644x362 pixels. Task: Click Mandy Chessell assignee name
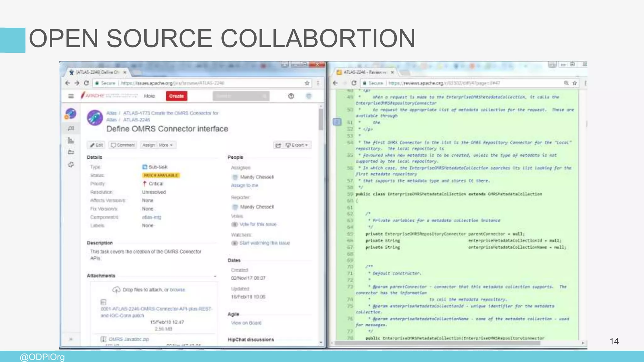(257, 177)
